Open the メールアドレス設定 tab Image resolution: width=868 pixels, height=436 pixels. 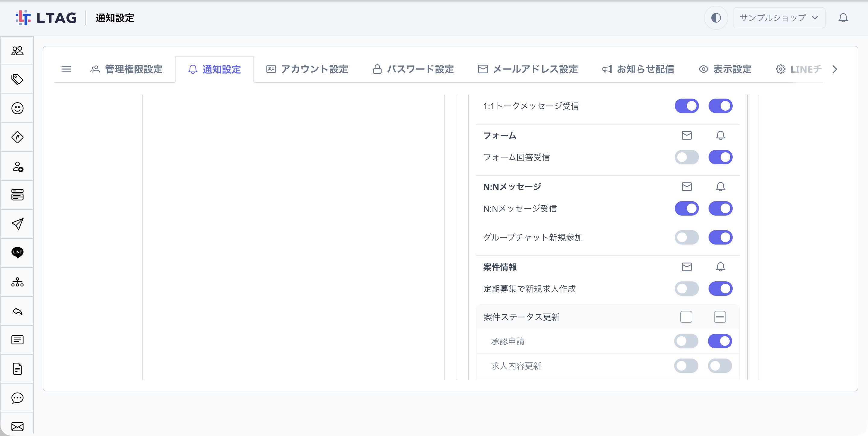pos(528,69)
